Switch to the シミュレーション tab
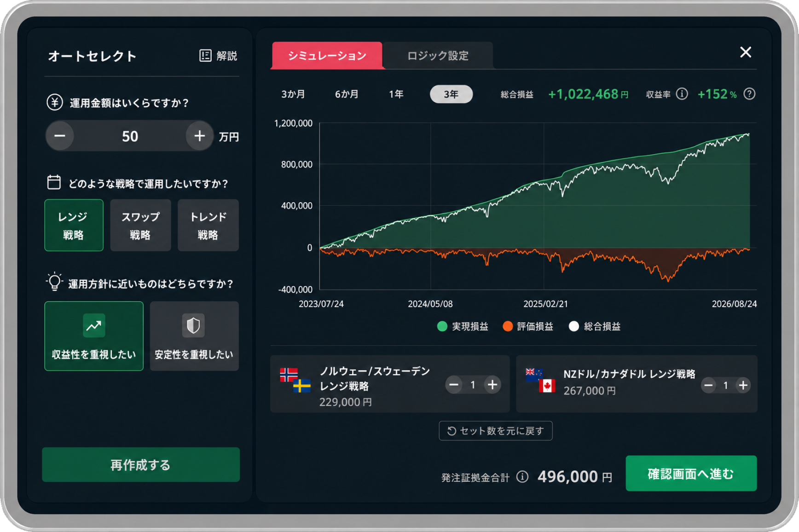 pyautogui.click(x=327, y=56)
